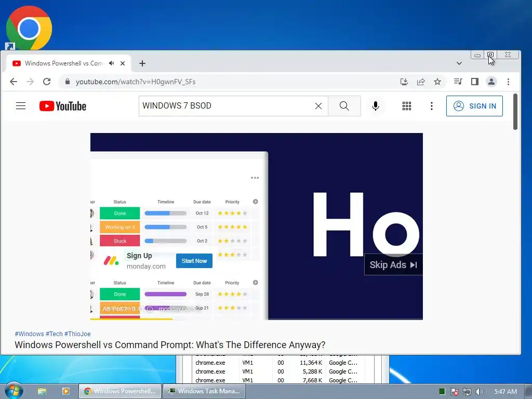Viewport: 532px width, 399px height.
Task: Open the media controls icon in Chrome toolbar
Action: click(458, 82)
